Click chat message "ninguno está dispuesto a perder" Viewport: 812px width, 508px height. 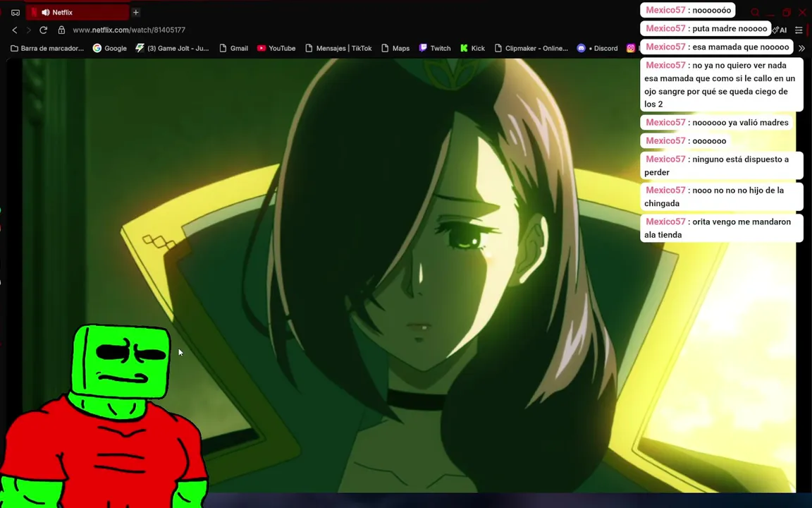pyautogui.click(x=721, y=165)
